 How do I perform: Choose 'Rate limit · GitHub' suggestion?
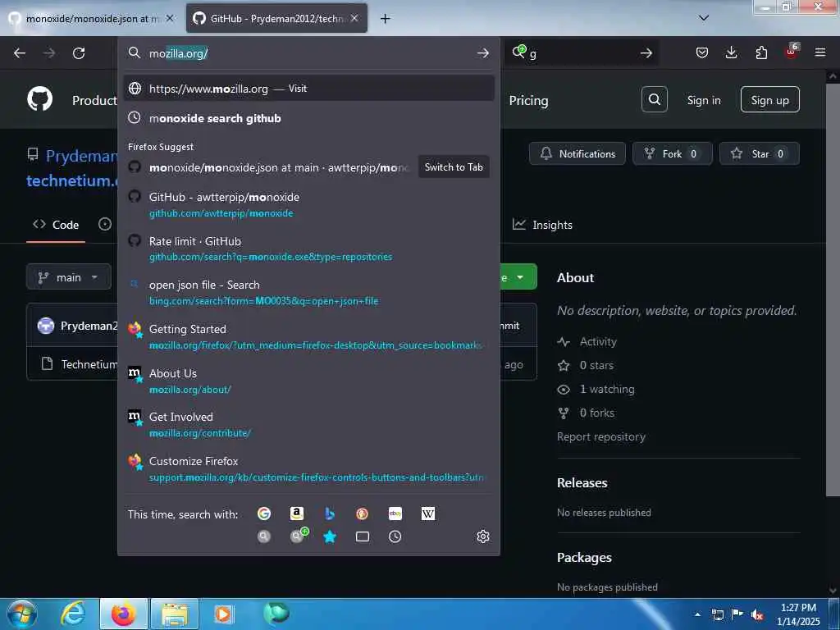pyautogui.click(x=308, y=249)
